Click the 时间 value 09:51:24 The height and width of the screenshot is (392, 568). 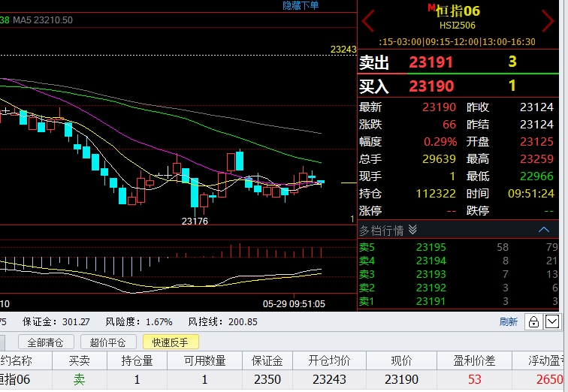[530, 194]
